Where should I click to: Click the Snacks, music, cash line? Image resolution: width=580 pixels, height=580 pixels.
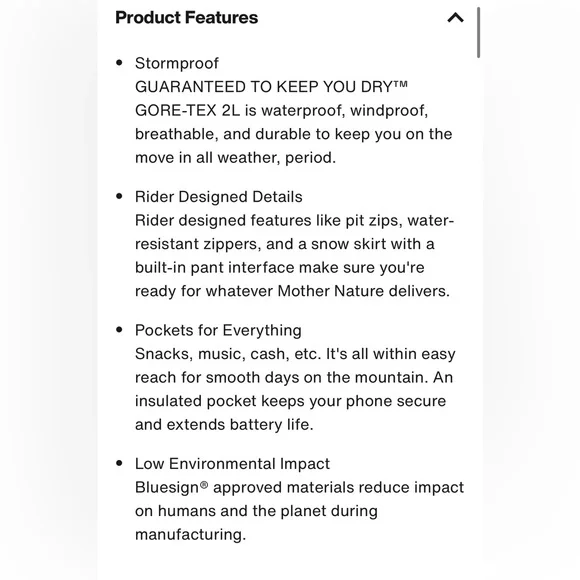point(295,354)
